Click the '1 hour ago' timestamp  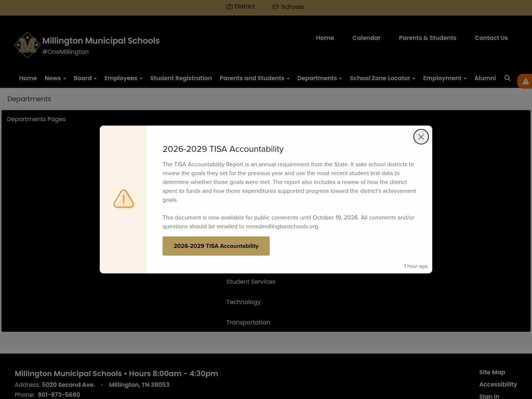[x=416, y=266]
